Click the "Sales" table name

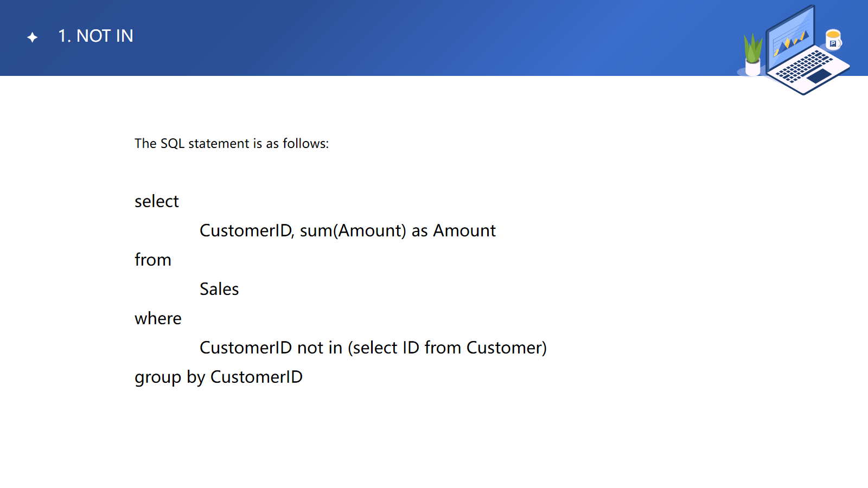219,289
